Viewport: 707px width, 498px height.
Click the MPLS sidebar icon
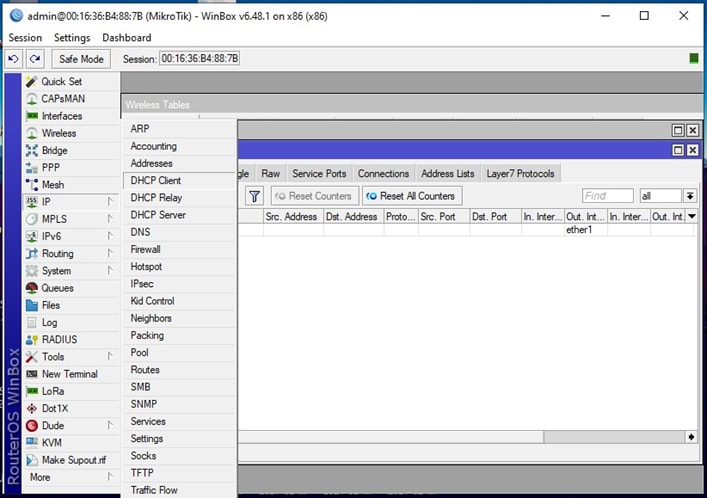pos(32,219)
